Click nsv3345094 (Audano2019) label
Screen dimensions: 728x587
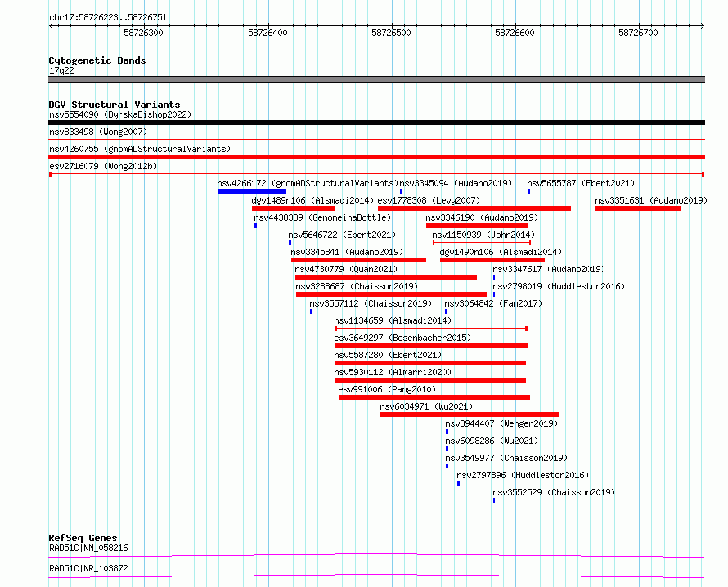(456, 183)
